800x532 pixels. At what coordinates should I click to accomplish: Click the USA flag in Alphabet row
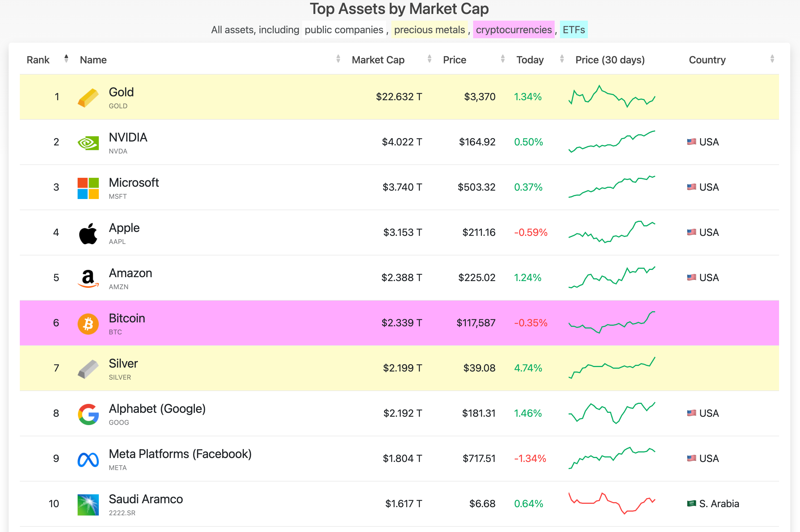click(x=691, y=413)
